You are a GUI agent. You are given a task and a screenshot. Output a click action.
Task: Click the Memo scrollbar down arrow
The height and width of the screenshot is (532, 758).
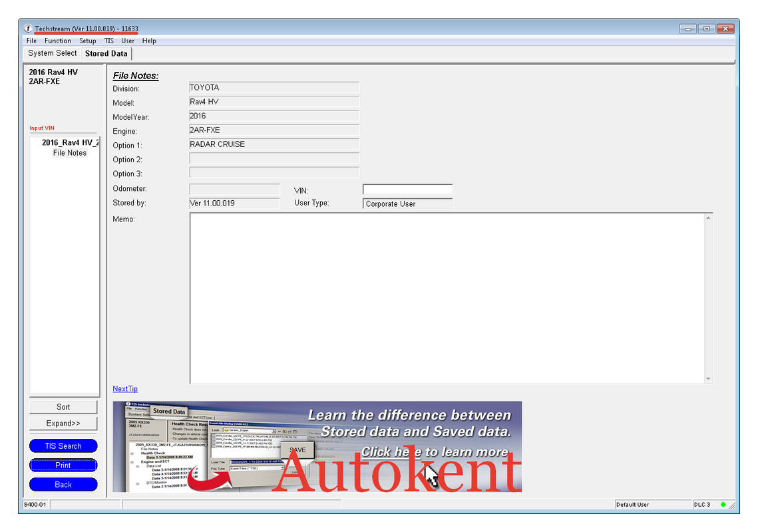click(708, 379)
